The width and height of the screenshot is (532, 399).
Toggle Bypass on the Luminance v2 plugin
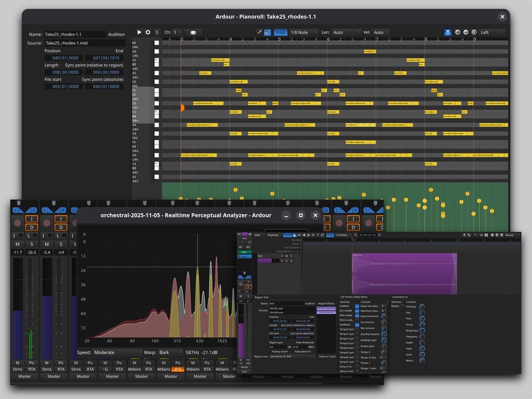(402, 305)
